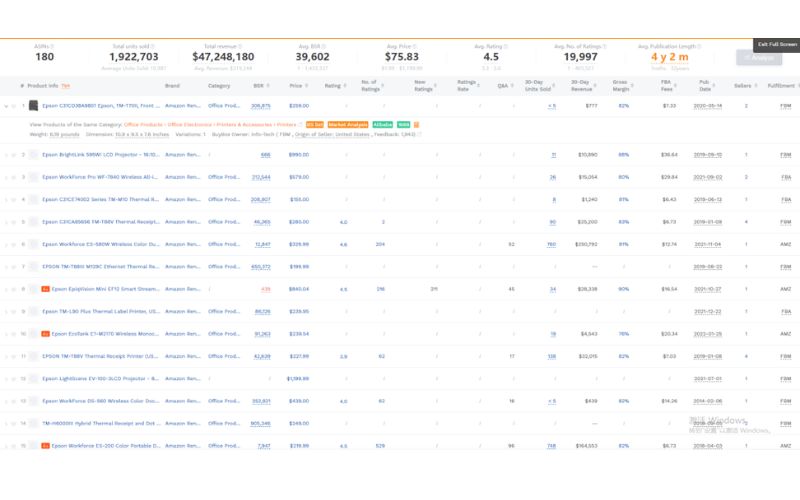Click BSR value 208,875 in row 1
The image size is (800, 500).
[261, 106]
